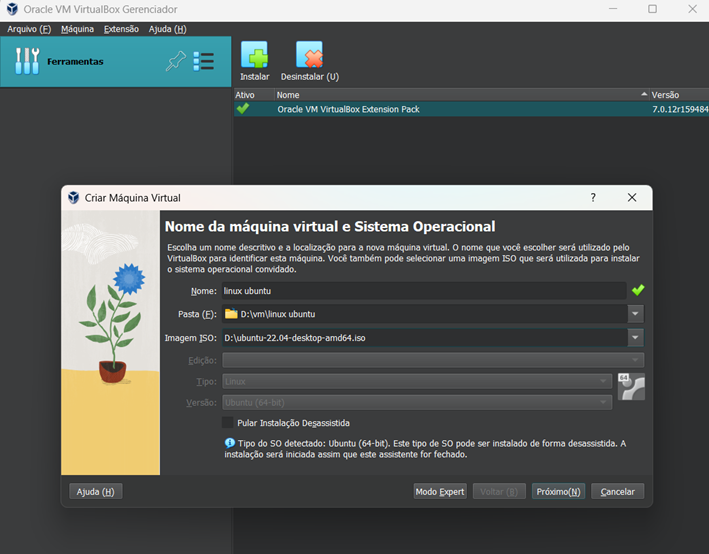This screenshot has width=709, height=554.
Task: Open the list menu icon beside Ferramentas
Action: tap(203, 61)
